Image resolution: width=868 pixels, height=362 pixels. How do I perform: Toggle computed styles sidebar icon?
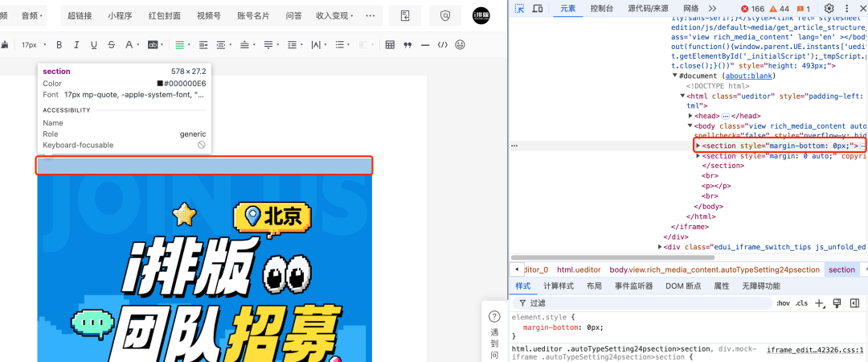click(x=854, y=302)
